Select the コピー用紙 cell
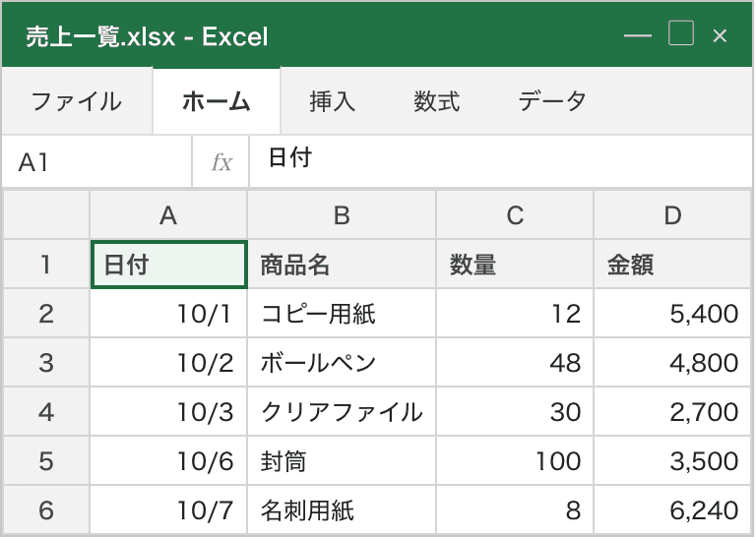The height and width of the screenshot is (537, 756). [x=342, y=314]
